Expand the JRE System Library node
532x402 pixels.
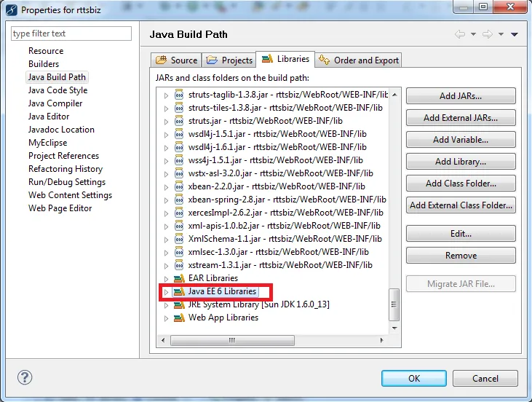point(166,305)
